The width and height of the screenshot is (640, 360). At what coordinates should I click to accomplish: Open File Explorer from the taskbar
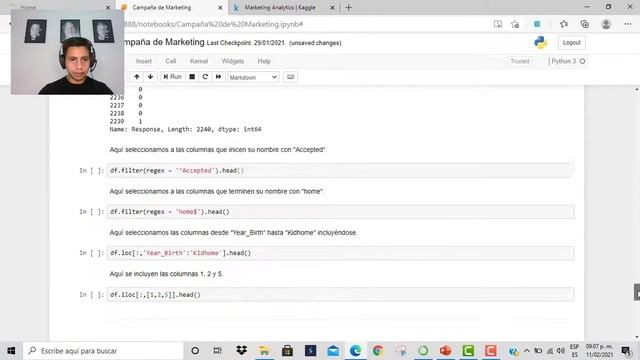[264, 351]
